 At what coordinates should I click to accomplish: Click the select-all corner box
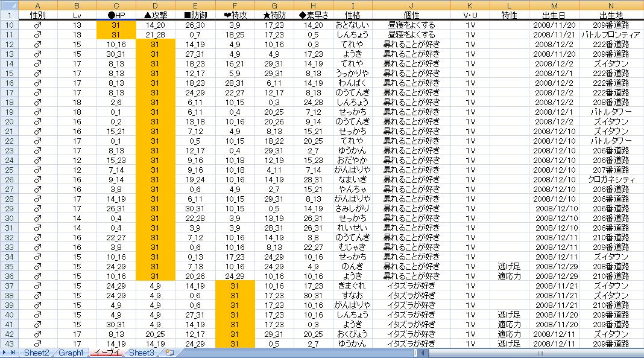tap(8, 5)
